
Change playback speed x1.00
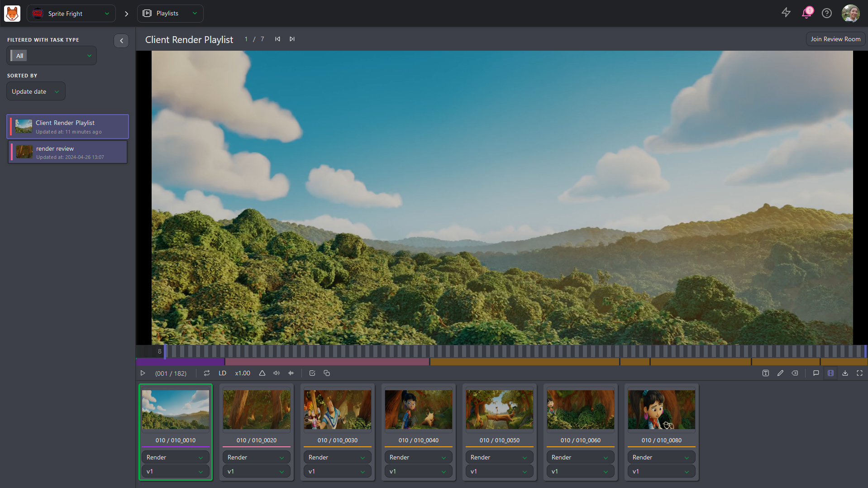coord(243,373)
